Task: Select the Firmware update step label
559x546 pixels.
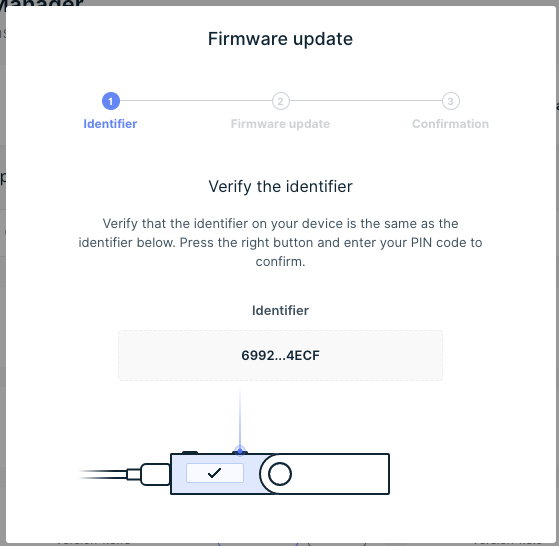Action: coord(280,124)
